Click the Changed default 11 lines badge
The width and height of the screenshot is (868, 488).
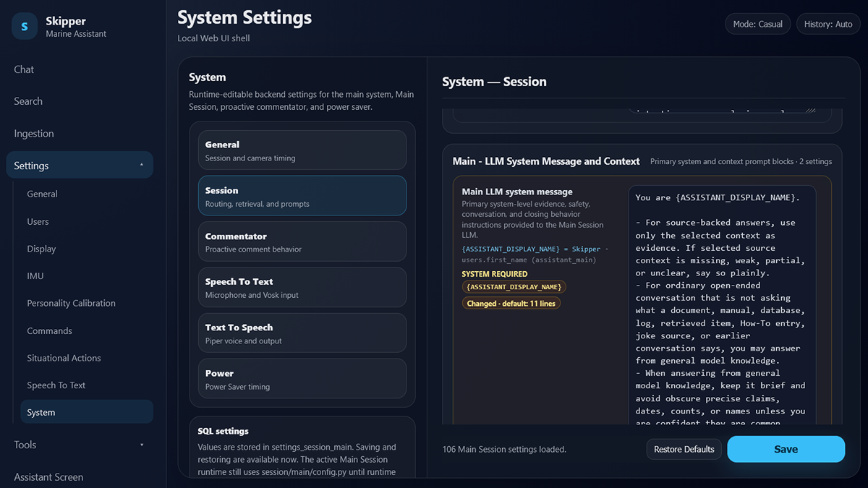click(511, 304)
